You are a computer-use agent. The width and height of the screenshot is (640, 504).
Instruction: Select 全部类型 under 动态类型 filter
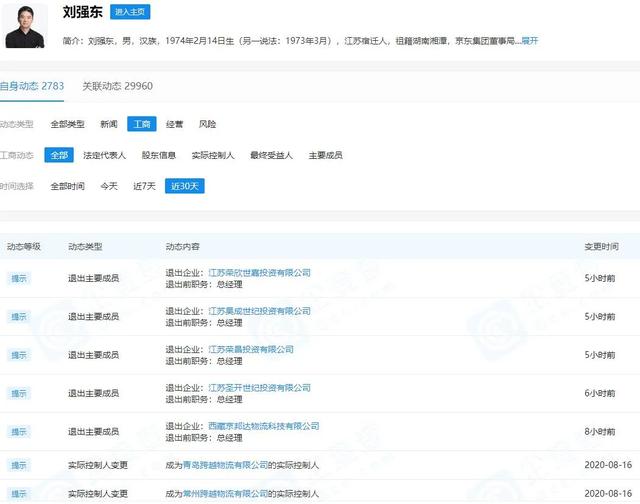(68, 124)
